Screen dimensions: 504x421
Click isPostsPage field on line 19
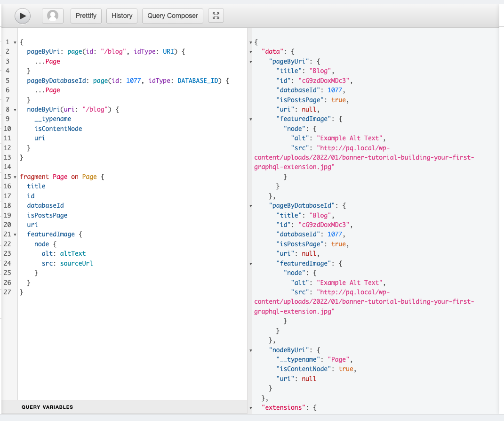click(47, 215)
